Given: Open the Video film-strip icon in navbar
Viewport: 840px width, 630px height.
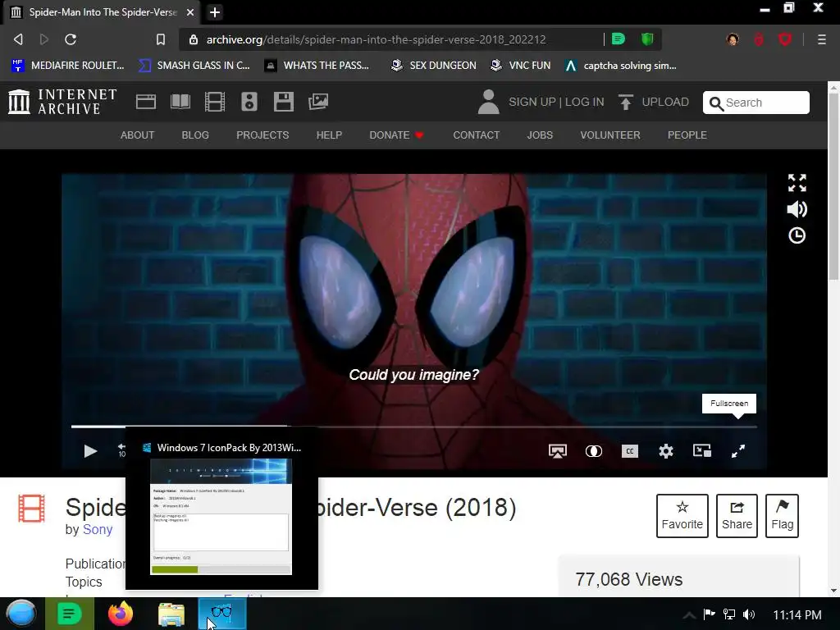Looking at the screenshot, I should click(215, 102).
